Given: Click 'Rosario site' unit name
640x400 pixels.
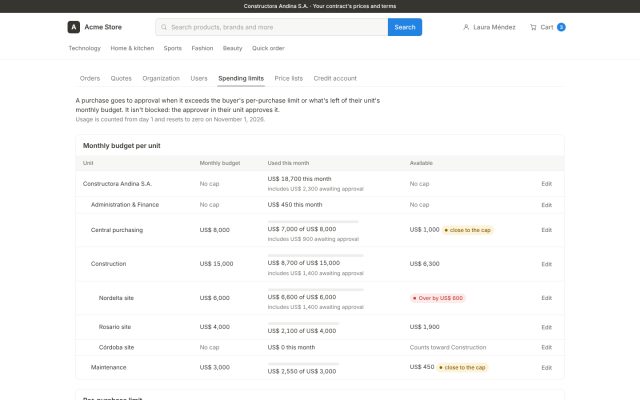Looking at the screenshot, I should pyautogui.click(x=115, y=327).
